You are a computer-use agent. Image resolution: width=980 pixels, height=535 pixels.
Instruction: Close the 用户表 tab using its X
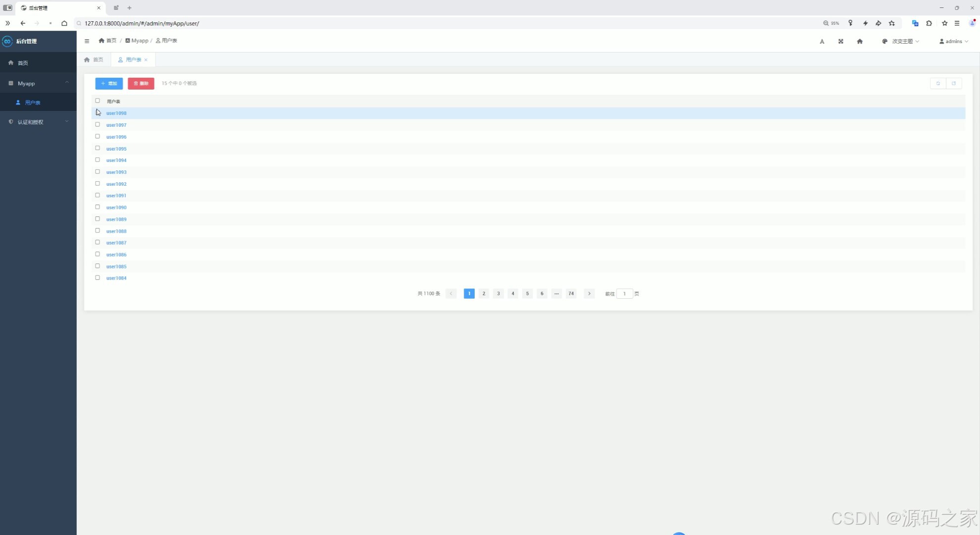click(146, 60)
